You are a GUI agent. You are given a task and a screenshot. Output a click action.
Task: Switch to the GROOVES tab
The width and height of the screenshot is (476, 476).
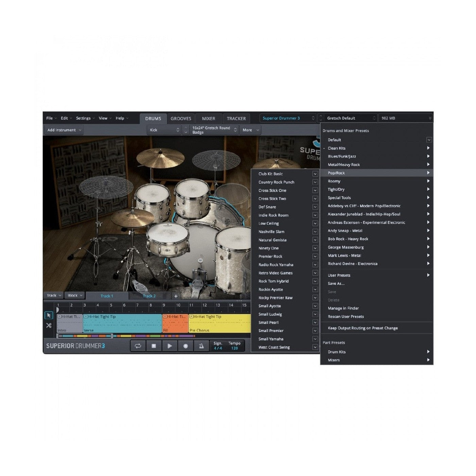[x=181, y=119]
